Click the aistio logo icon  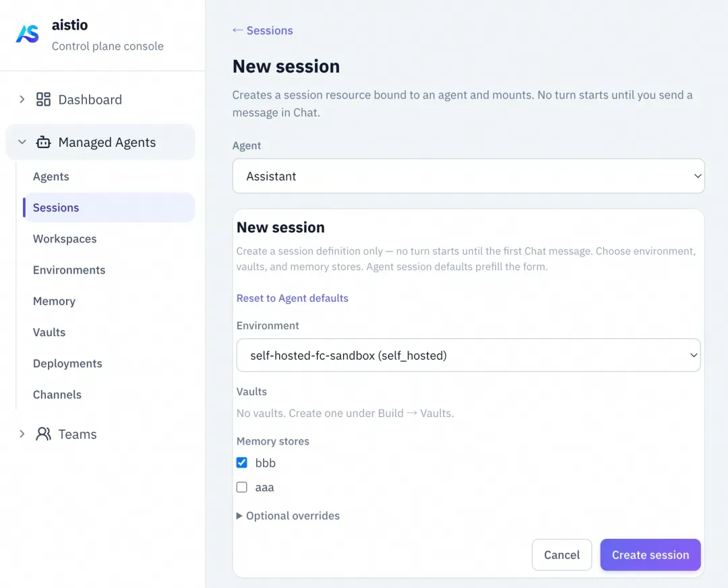[x=28, y=34]
